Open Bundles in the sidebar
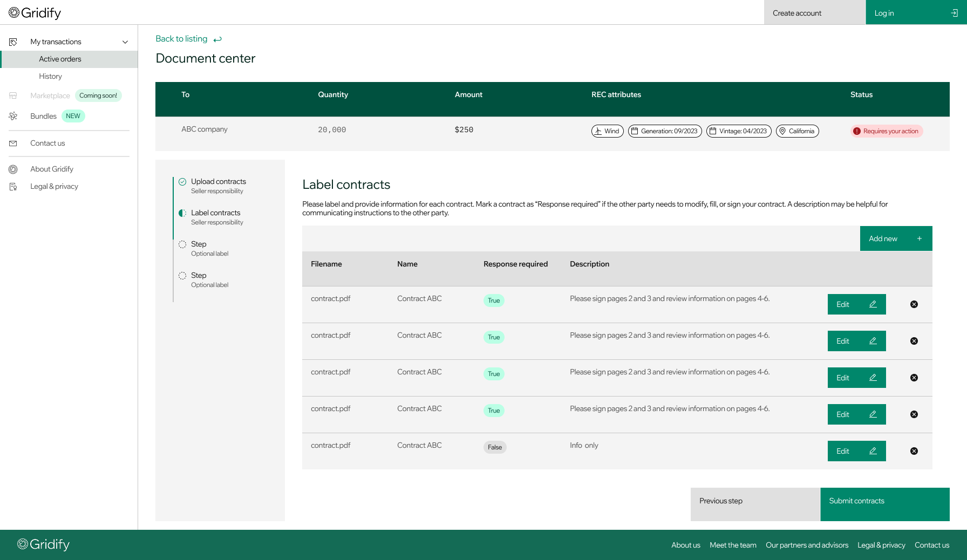Image resolution: width=967 pixels, height=560 pixels. tap(43, 116)
